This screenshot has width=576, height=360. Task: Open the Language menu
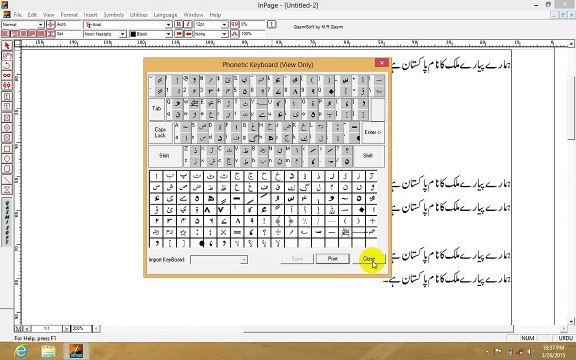coord(165,15)
